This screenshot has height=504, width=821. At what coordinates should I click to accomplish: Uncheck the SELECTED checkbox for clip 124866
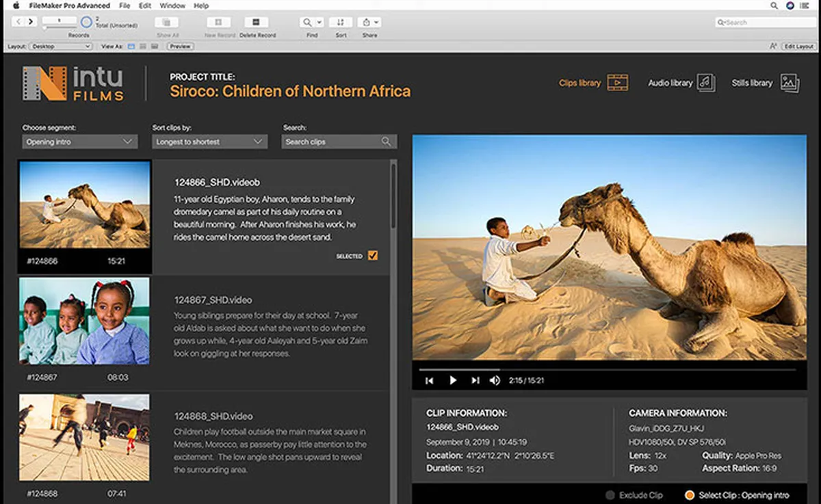(373, 256)
